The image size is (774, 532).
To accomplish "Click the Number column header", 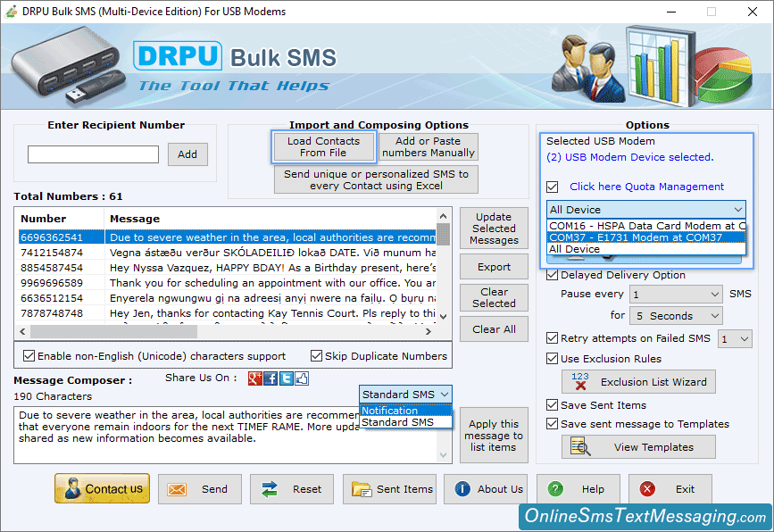I will (x=60, y=219).
